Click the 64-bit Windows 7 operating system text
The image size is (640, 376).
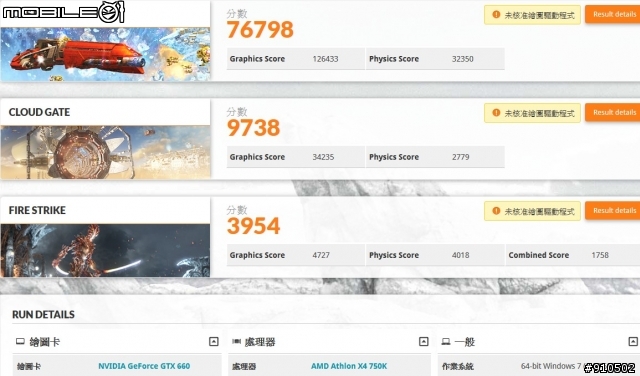[551, 366]
